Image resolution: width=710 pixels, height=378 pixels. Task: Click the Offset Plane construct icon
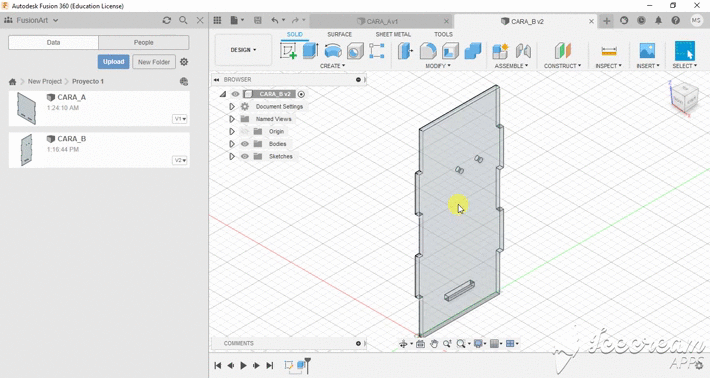(x=563, y=51)
